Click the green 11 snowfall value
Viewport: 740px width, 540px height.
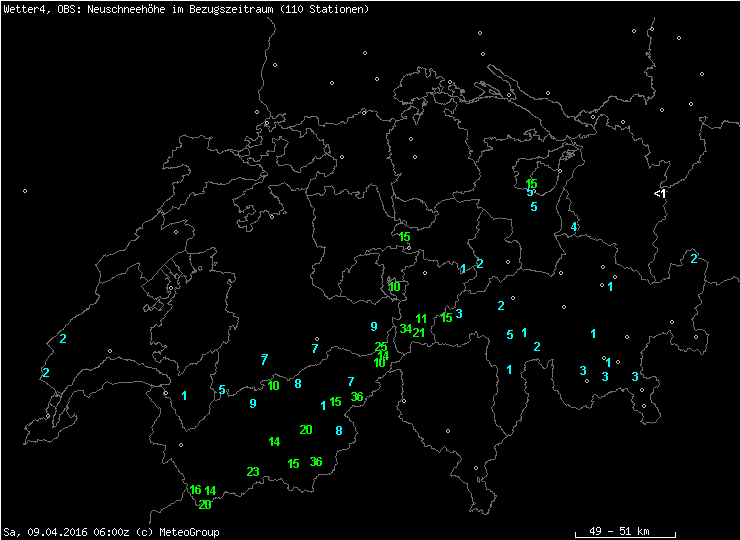point(421,319)
